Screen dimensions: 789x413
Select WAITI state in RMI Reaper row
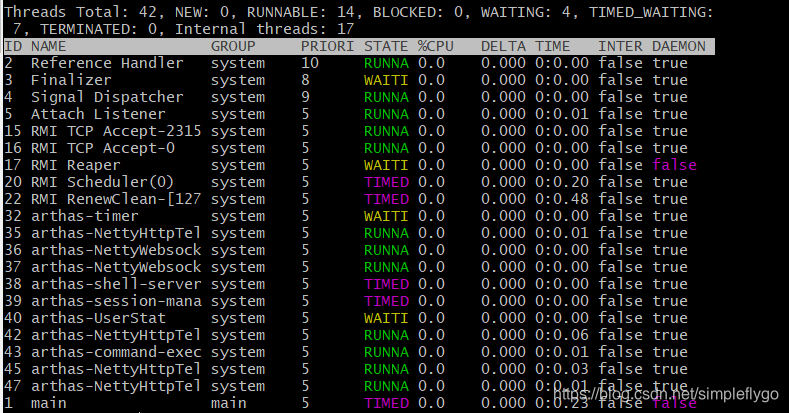(386, 166)
